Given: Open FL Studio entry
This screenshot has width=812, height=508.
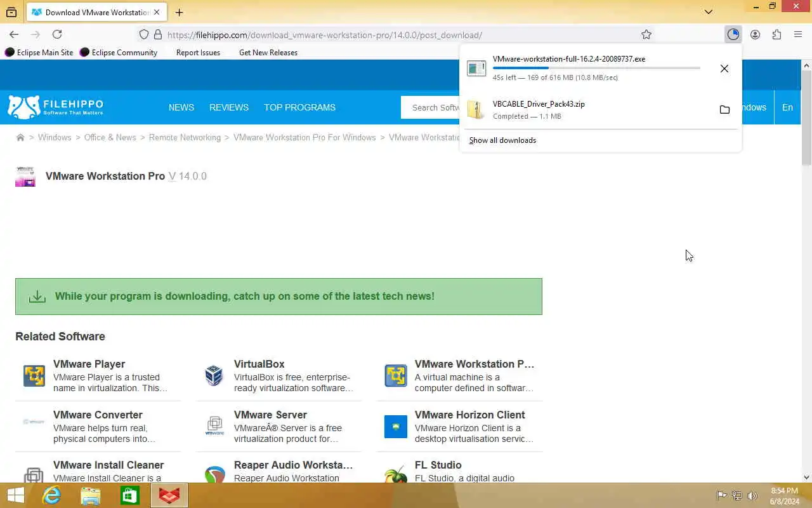Looking at the screenshot, I should point(438,465).
